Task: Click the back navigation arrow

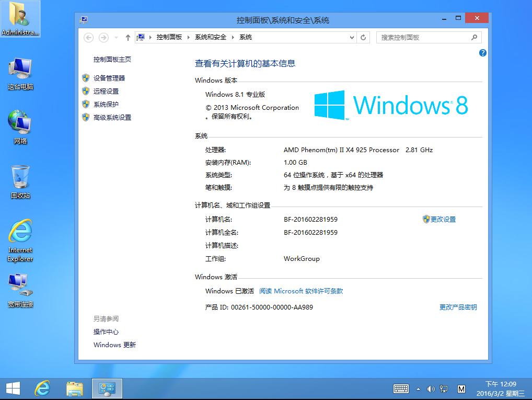Action: [x=88, y=37]
